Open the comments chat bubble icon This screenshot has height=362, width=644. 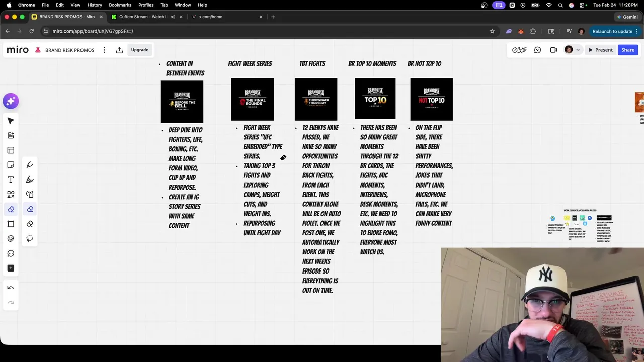(538, 50)
